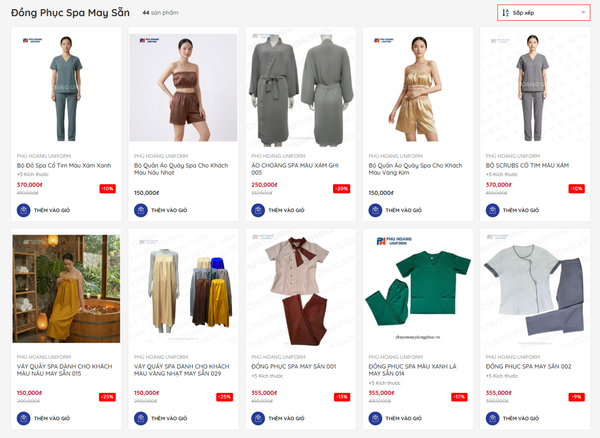Click the green scrubs uniform product image

(x=416, y=289)
